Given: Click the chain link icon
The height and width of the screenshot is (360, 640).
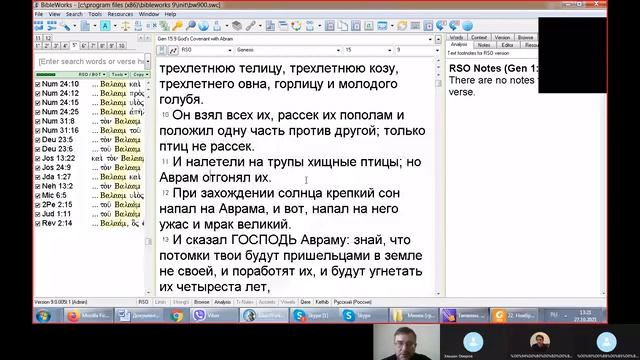Looking at the screenshot, I should (250, 26).
